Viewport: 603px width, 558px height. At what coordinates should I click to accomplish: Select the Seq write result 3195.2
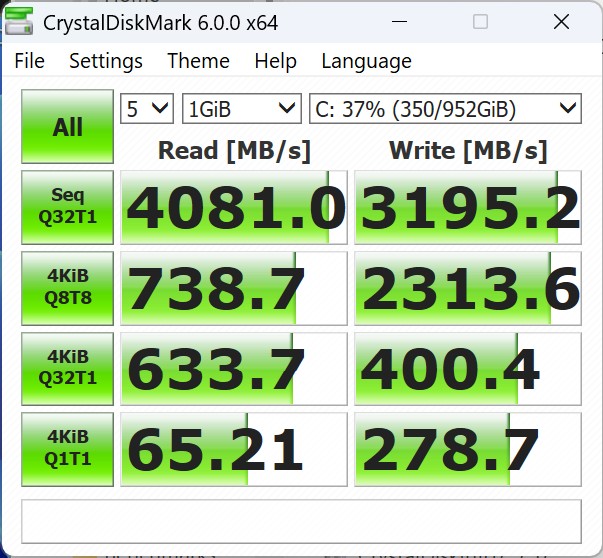tap(468, 207)
